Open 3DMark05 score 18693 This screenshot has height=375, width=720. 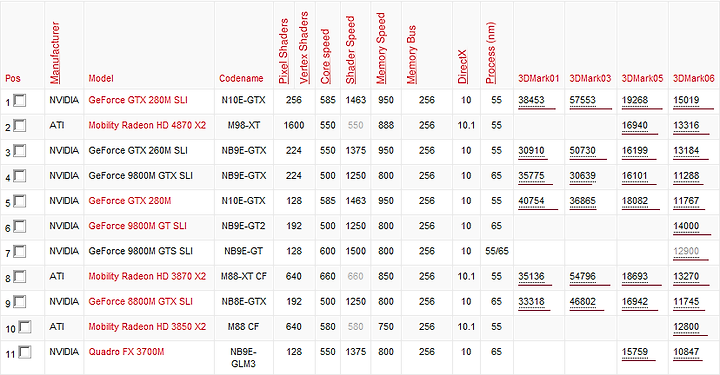pyautogui.click(x=635, y=277)
